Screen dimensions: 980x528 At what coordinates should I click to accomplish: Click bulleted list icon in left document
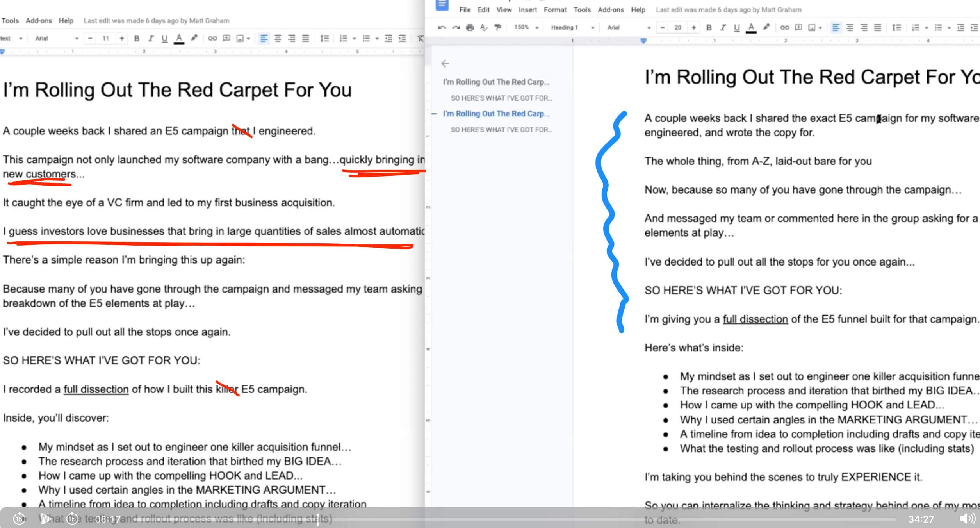pyautogui.click(x=366, y=38)
